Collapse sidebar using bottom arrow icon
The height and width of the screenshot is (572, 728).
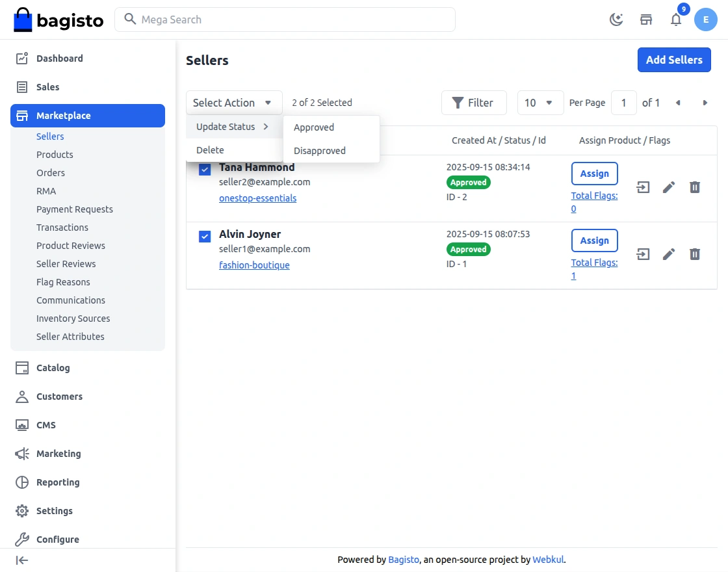pos(22,560)
